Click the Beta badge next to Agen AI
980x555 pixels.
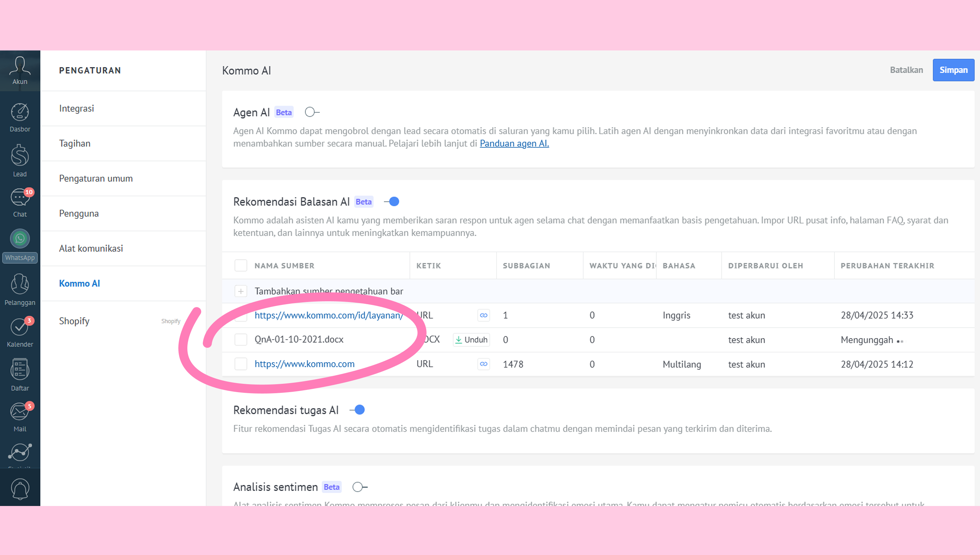pos(284,112)
